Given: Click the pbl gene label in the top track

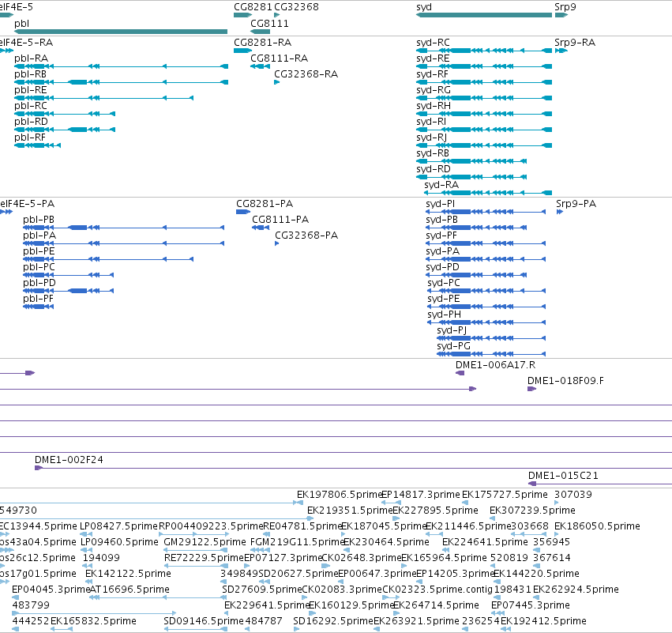Looking at the screenshot, I should click(x=22, y=24).
